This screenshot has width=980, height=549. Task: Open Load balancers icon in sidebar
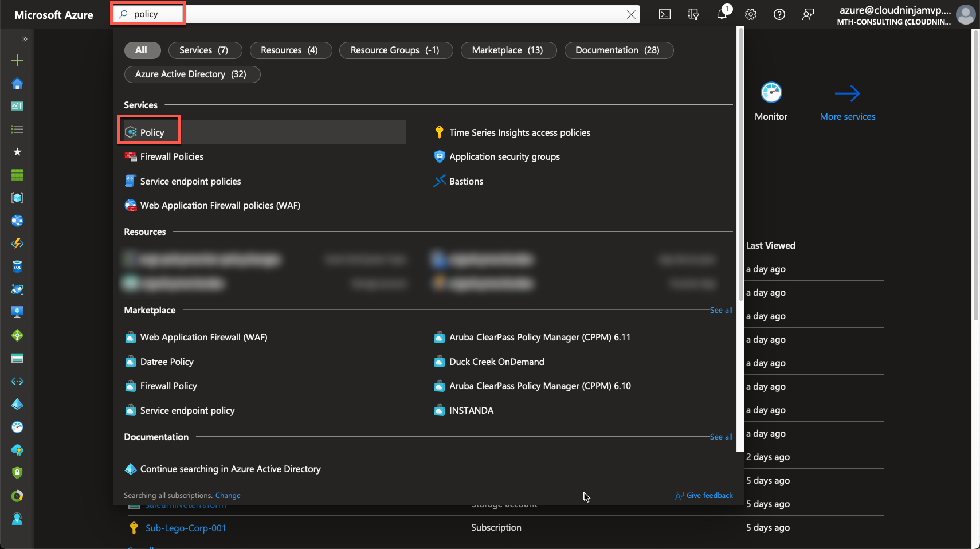(x=17, y=335)
